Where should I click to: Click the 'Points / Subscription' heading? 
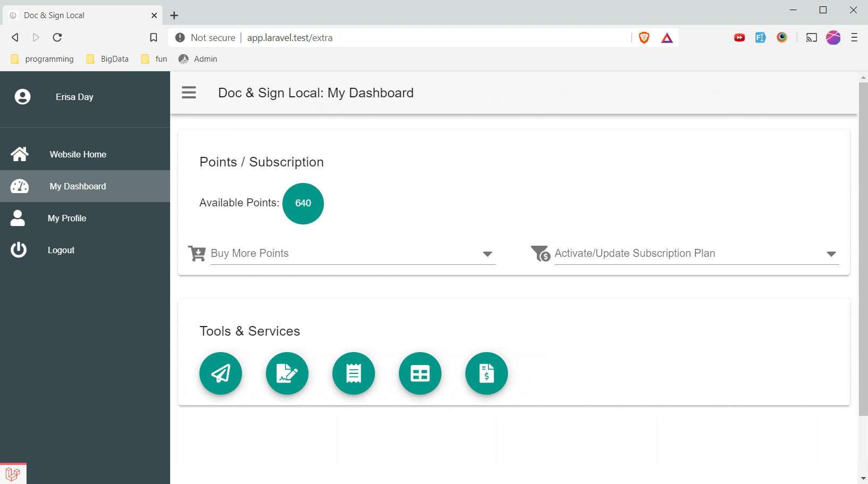tap(262, 162)
